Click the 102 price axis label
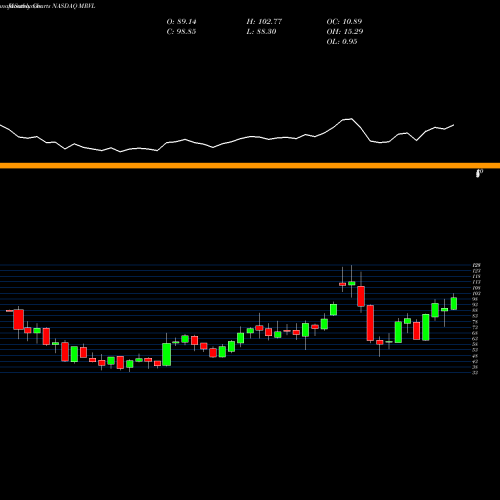 click(x=477, y=294)
